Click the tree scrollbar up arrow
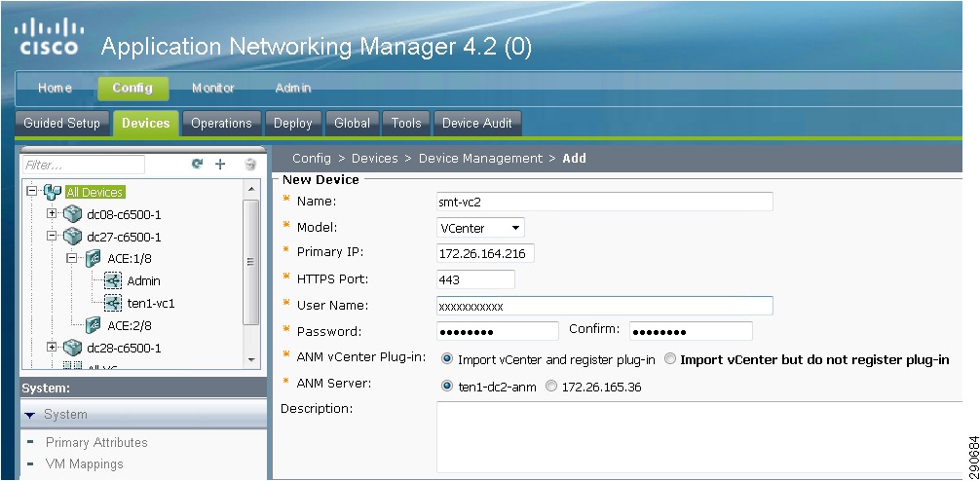The width and height of the screenshot is (980, 481). [251, 189]
